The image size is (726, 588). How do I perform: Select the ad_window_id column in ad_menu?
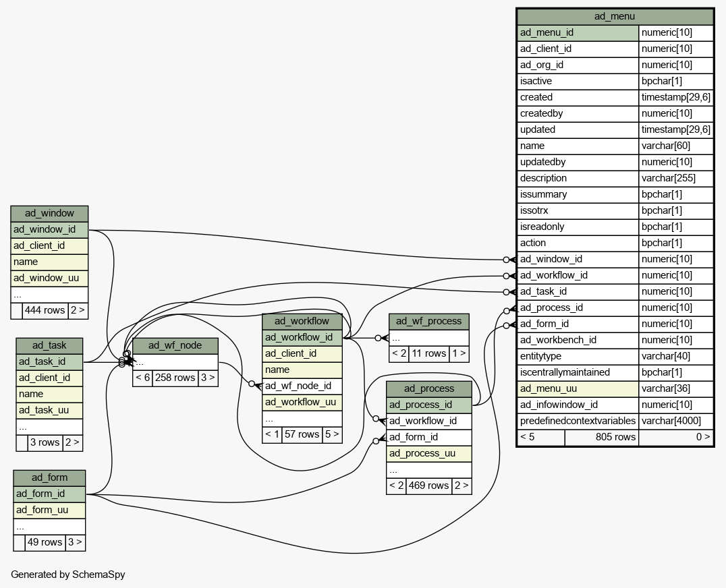[578, 259]
